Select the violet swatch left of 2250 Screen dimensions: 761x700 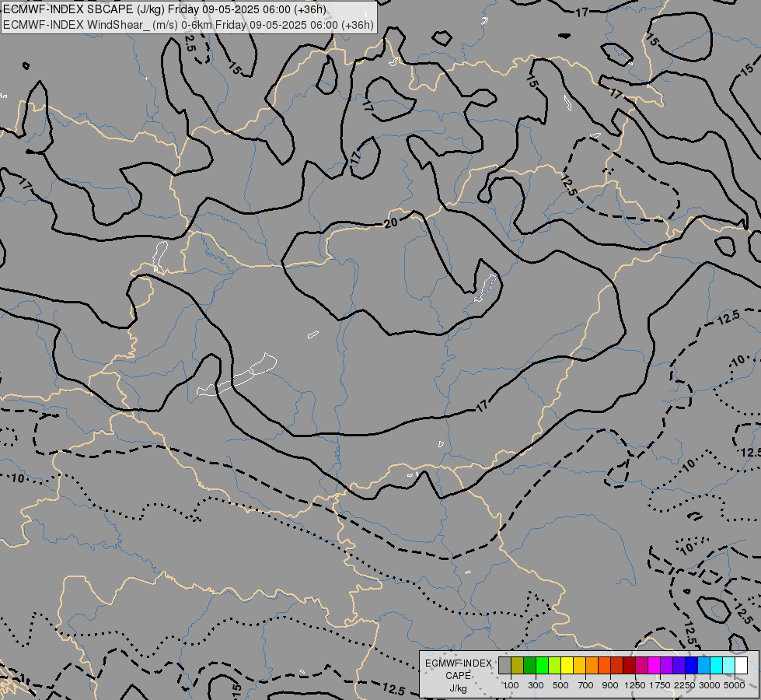(679, 666)
